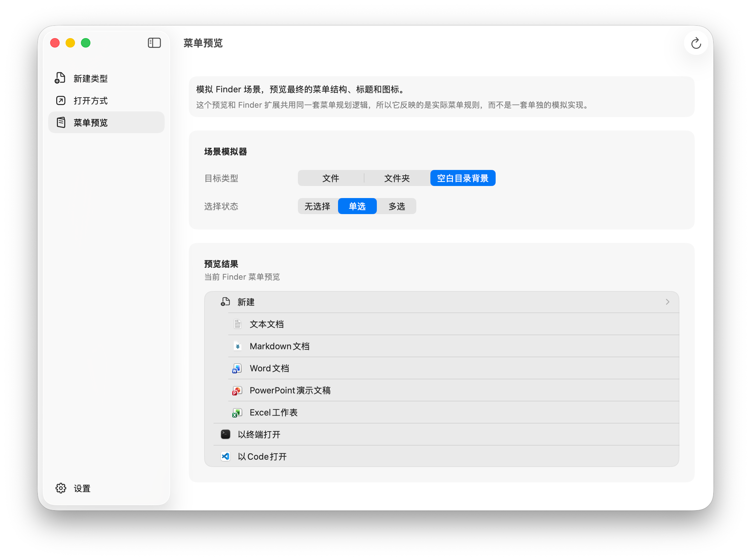Viewport: 751px width, 560px height.
Task: Click the Terminal icon beside 以终端打开
Action: (226, 434)
